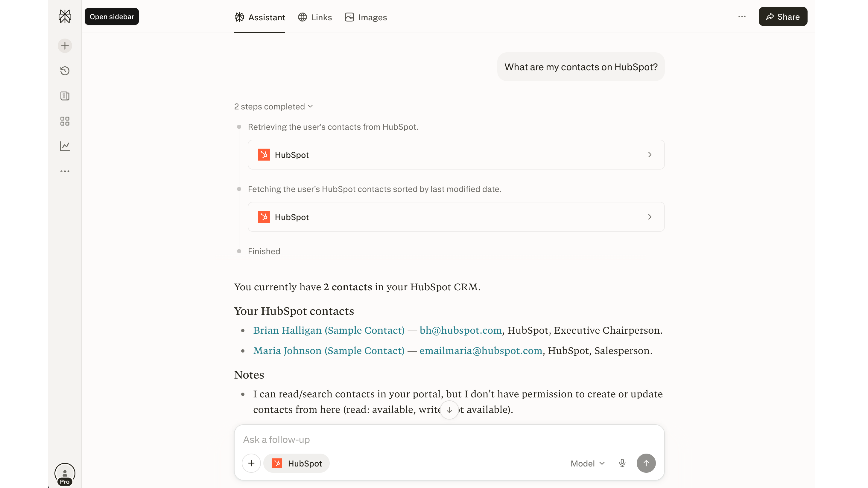Start a new thread with plus icon
The image size is (868, 488).
65,46
